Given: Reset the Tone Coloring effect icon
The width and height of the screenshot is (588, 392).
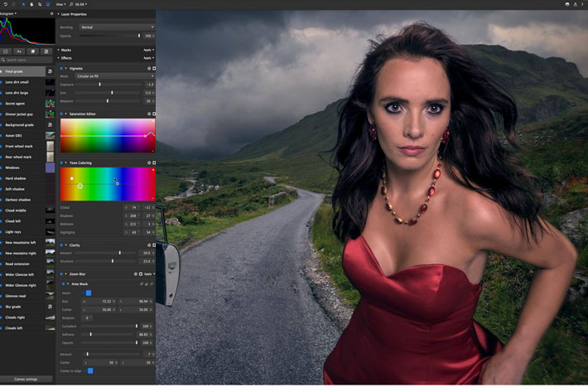Looking at the screenshot, I should pos(149,162).
